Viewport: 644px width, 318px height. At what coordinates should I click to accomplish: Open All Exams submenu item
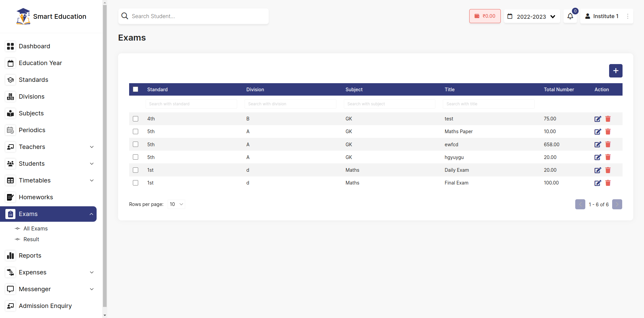36,228
